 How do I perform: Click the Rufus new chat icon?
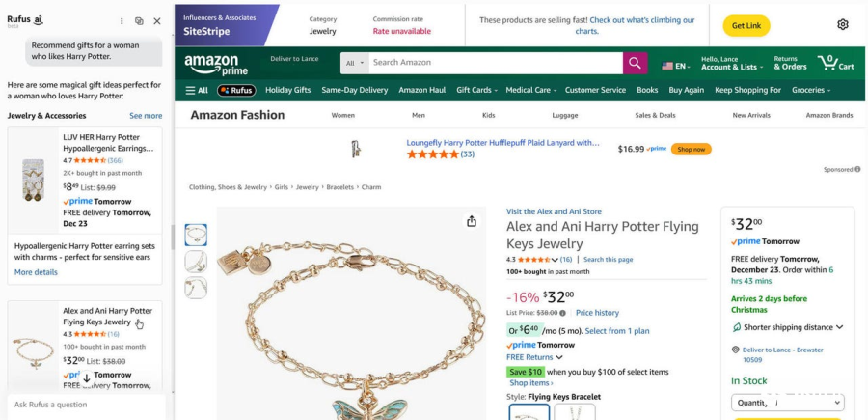(x=139, y=20)
